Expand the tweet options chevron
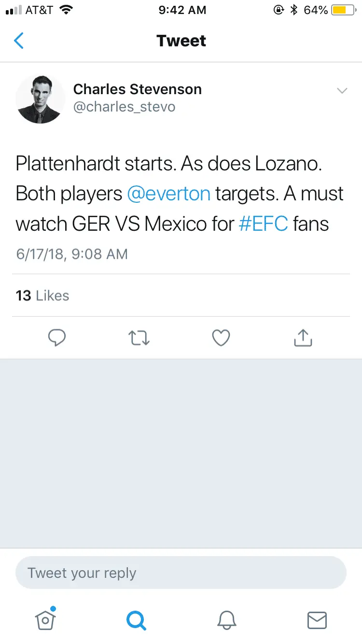 pyautogui.click(x=342, y=91)
